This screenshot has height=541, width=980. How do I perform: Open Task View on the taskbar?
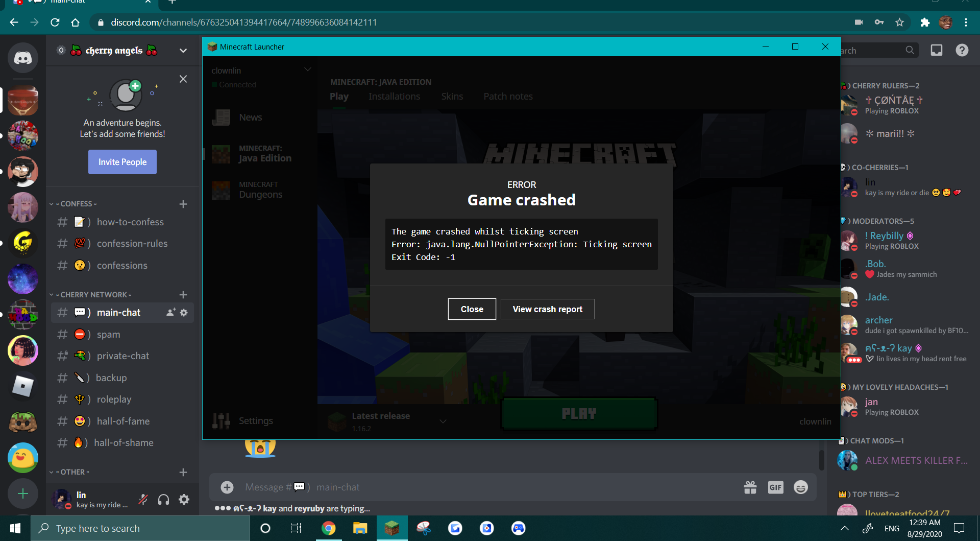pyautogui.click(x=296, y=528)
